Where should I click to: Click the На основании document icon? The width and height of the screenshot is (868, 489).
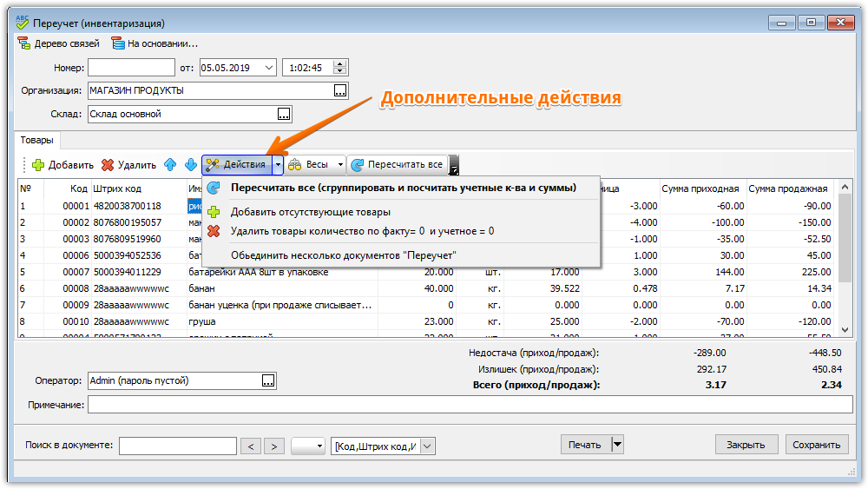click(118, 43)
